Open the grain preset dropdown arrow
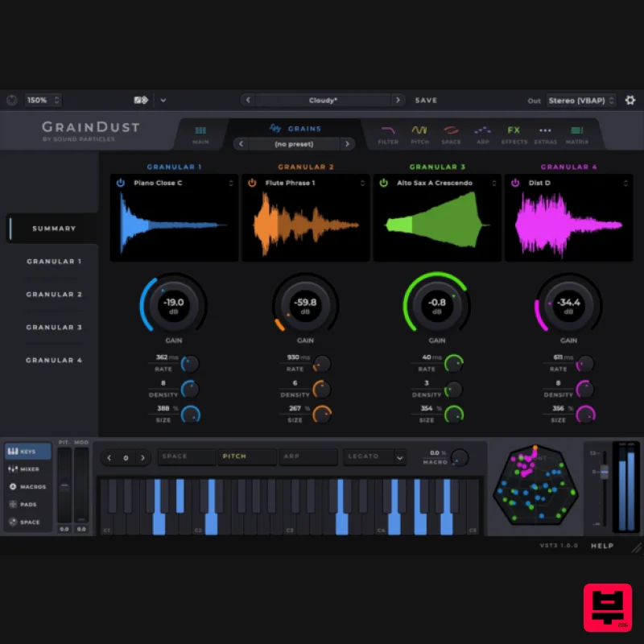The height and width of the screenshot is (644, 644). [x=346, y=142]
